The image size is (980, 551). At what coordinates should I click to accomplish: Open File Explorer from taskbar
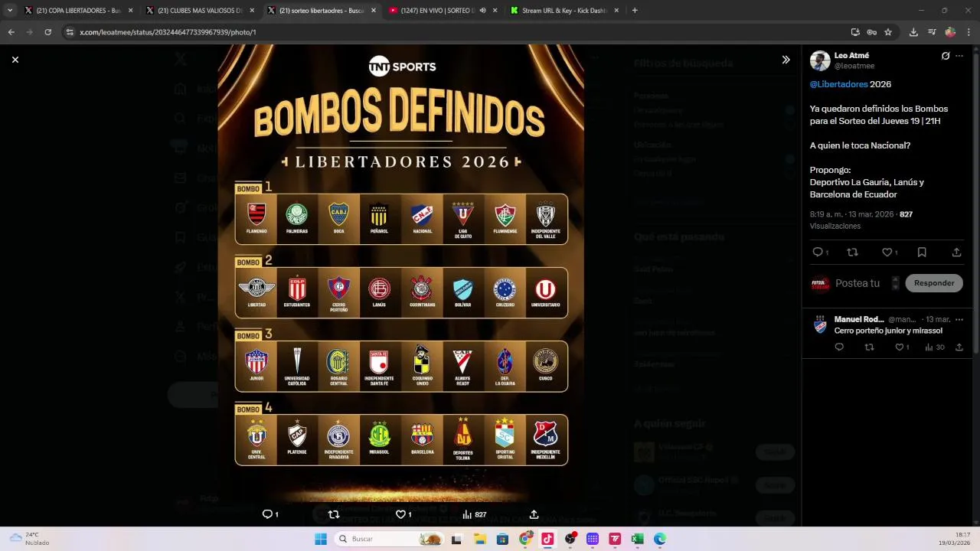point(480,539)
